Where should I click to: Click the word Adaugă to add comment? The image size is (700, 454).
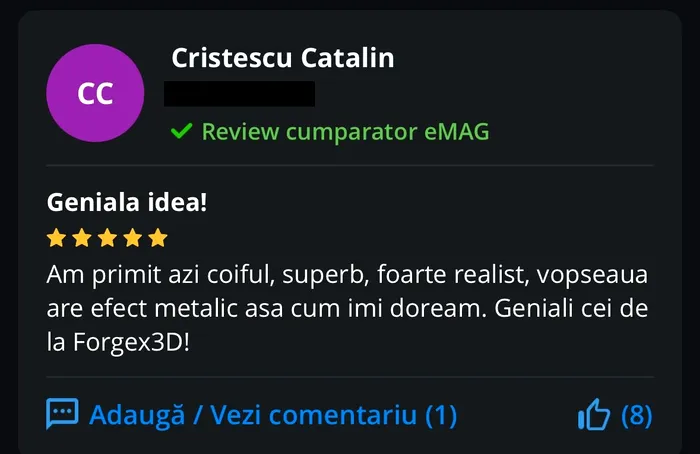coord(137,415)
